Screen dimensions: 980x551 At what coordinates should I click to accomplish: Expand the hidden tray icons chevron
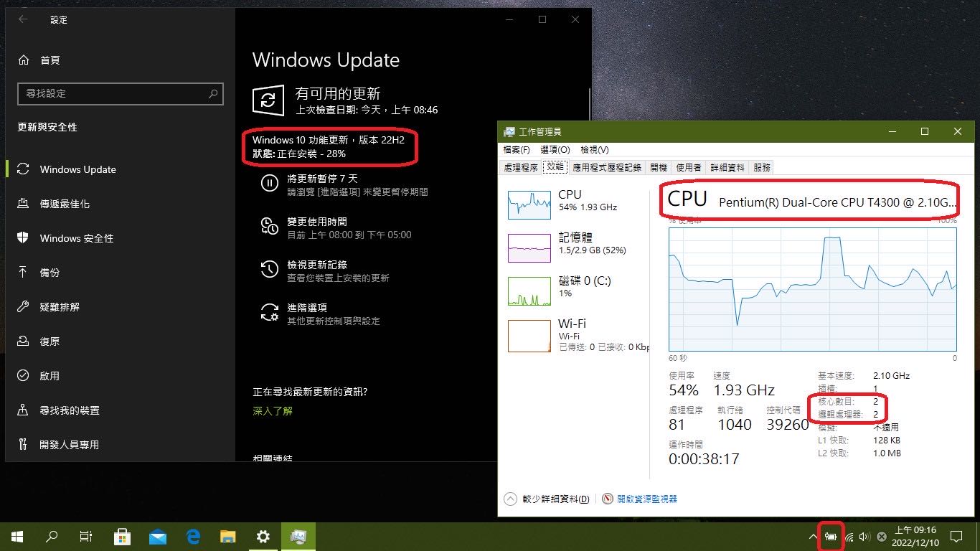click(814, 537)
